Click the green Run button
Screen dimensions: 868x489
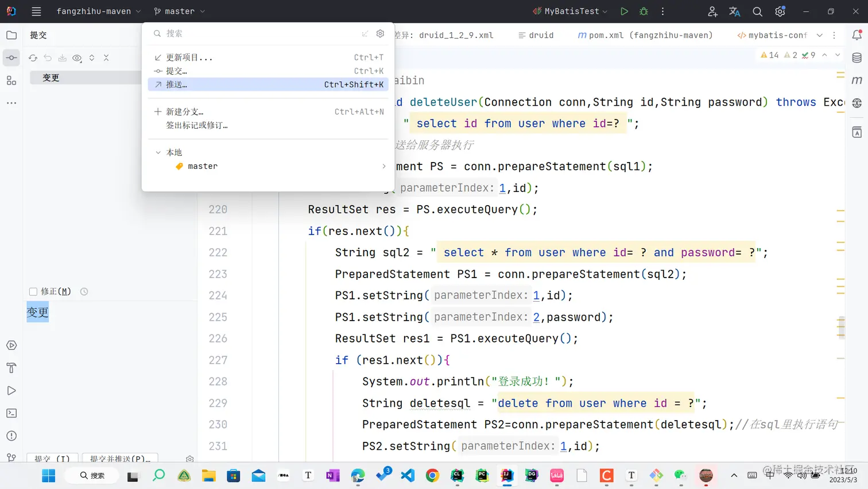coord(624,11)
